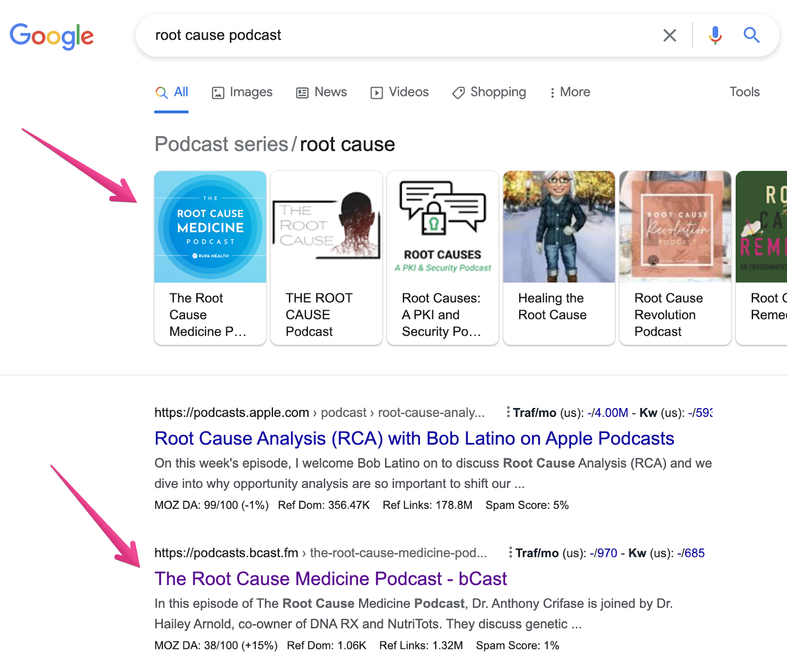Image resolution: width=787 pixels, height=672 pixels.
Task: Open three-dot menu for Apple Podcasts result
Action: 508,412
